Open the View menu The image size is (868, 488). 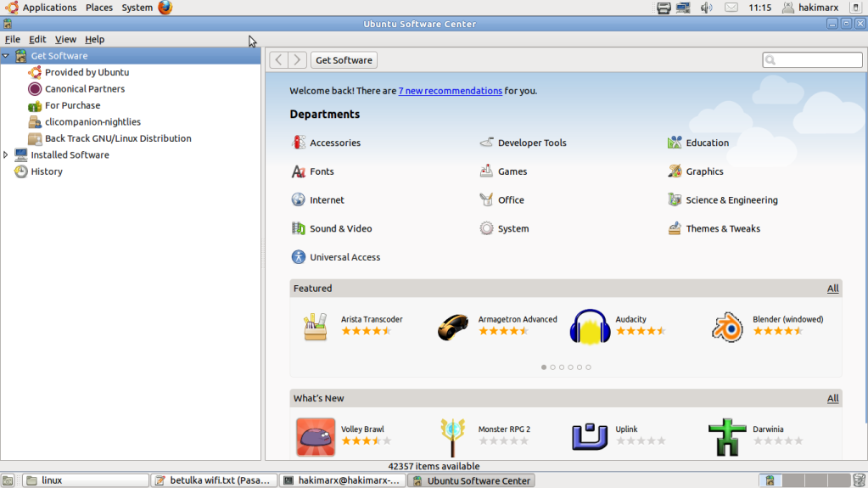[x=65, y=39]
